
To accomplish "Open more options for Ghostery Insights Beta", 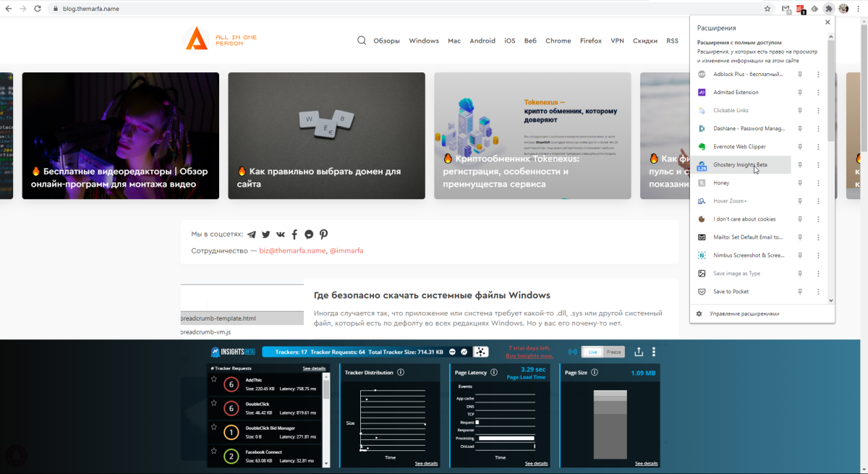I will click(x=818, y=165).
